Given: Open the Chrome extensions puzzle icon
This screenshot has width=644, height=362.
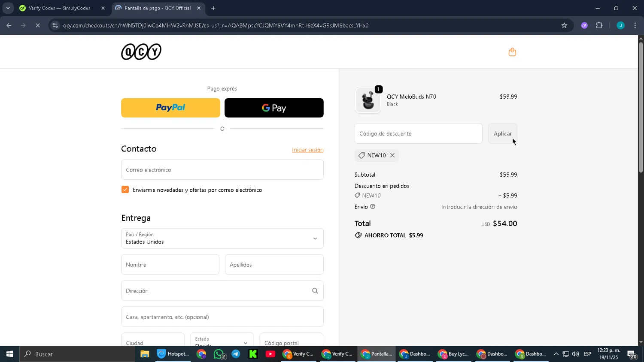Looking at the screenshot, I should (x=599, y=25).
